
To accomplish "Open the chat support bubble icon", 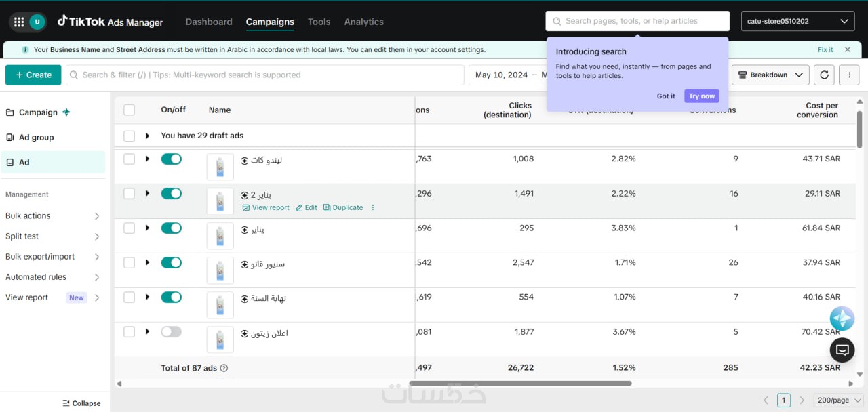I will pos(842,350).
